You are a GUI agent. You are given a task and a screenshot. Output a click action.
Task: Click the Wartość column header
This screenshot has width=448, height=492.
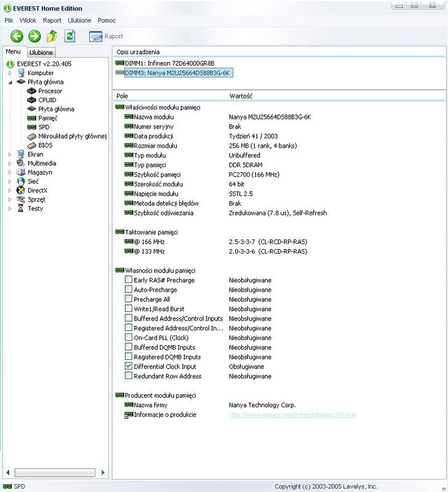(x=240, y=97)
